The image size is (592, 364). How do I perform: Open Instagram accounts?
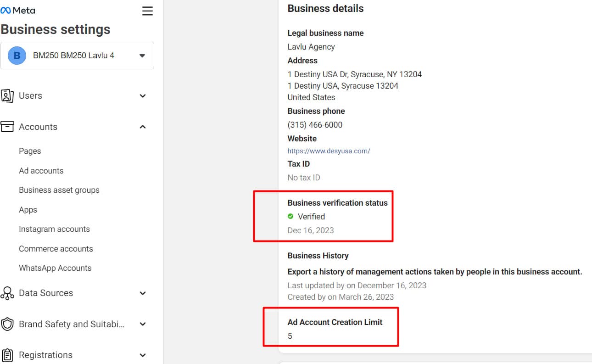click(x=54, y=229)
